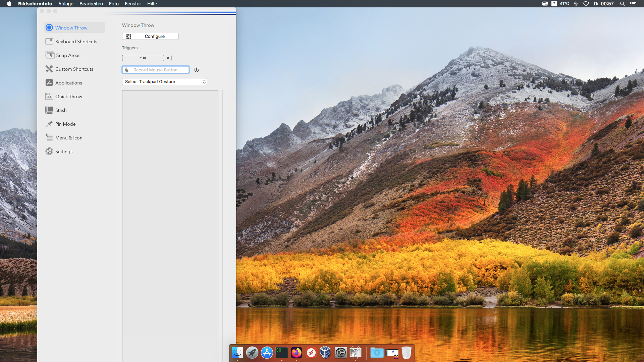The width and height of the screenshot is (644, 362).
Task: Open the Quick Throw section
Action: [x=68, y=97]
